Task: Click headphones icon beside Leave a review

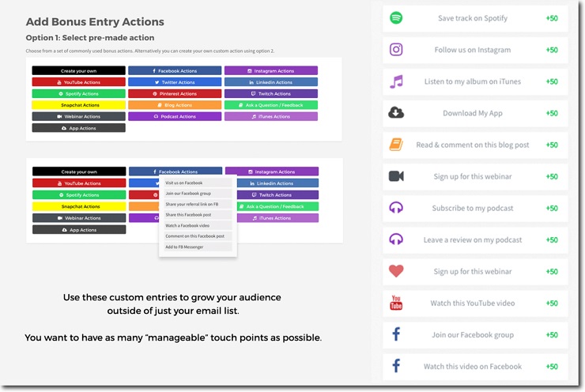Action: pos(396,239)
